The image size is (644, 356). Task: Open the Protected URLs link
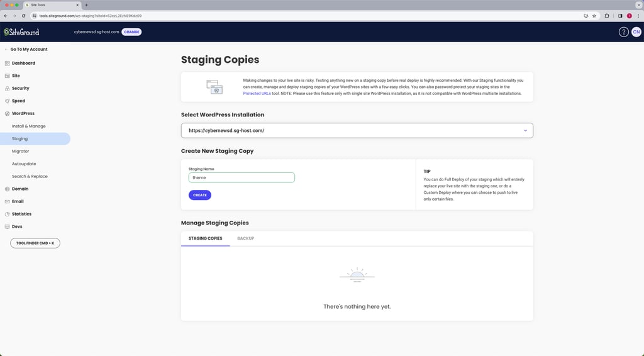(257, 94)
